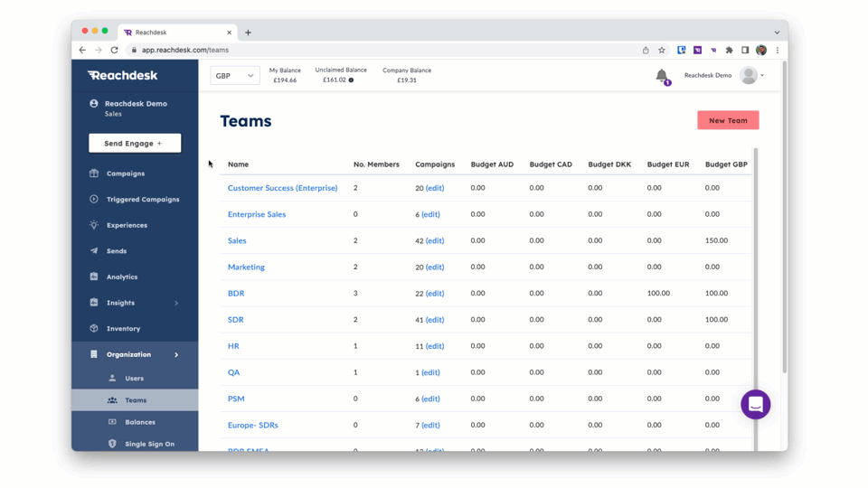
Task: Open the Campaigns sidebar section
Action: point(125,174)
